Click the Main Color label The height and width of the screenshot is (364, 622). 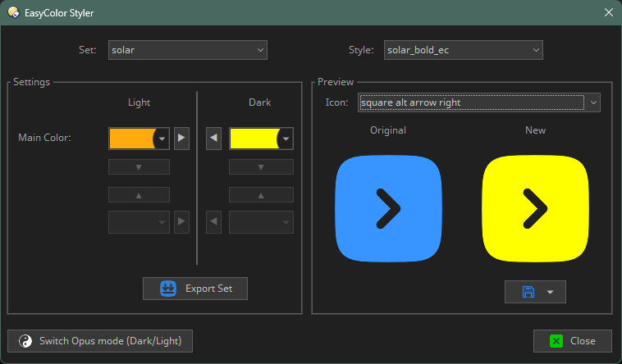(x=44, y=138)
